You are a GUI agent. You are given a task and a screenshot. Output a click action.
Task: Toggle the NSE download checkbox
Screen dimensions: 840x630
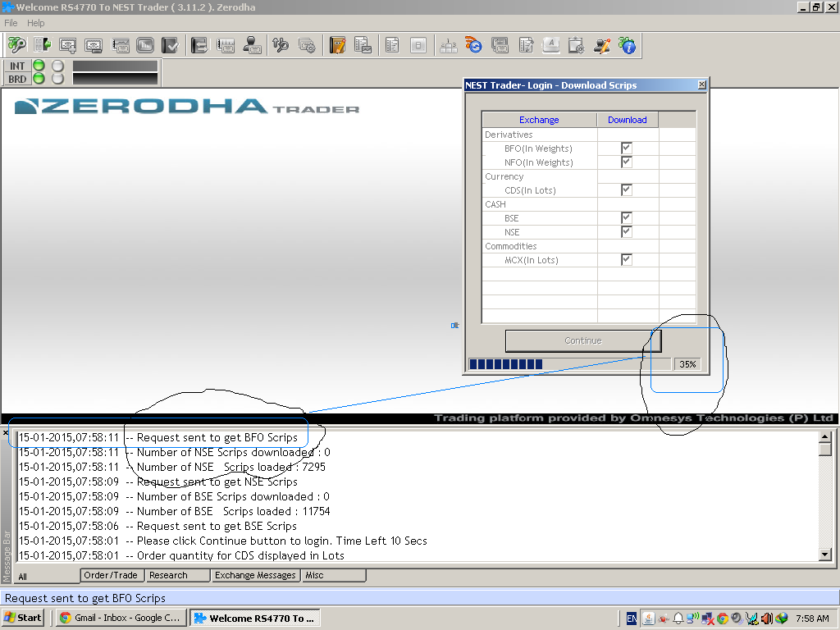[x=626, y=231]
